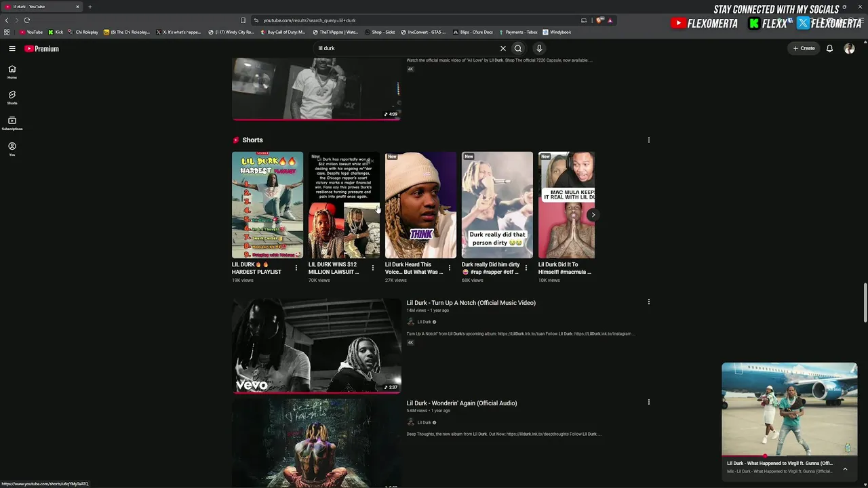Click the YouTube Premium logo
The height and width of the screenshot is (488, 868).
tap(42, 49)
